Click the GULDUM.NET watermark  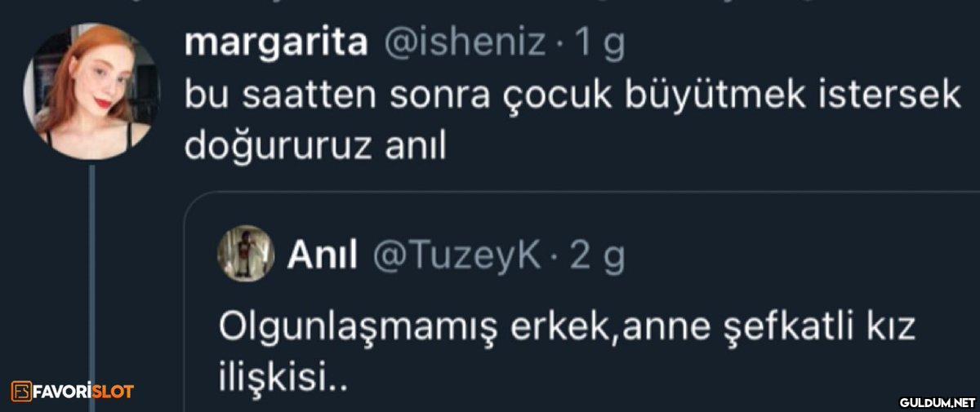coord(938,401)
